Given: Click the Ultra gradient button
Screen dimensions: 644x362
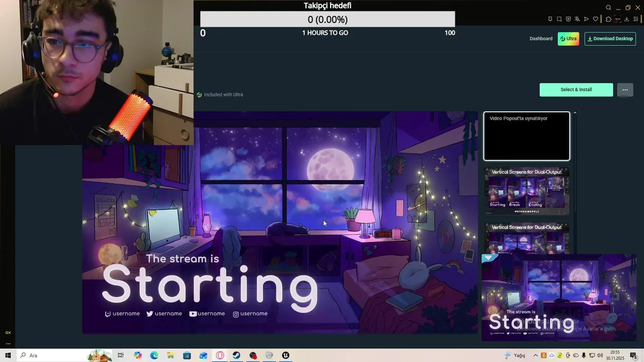Looking at the screenshot, I should [569, 39].
